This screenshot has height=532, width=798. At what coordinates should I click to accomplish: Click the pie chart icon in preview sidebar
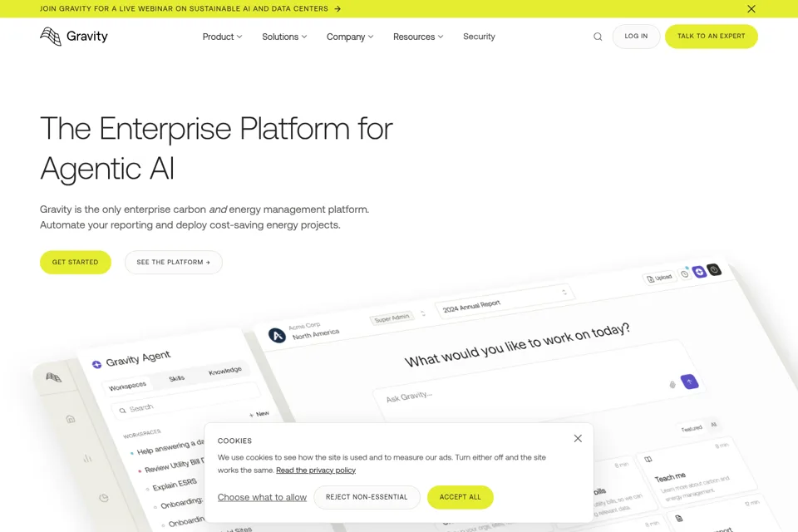coord(104,497)
